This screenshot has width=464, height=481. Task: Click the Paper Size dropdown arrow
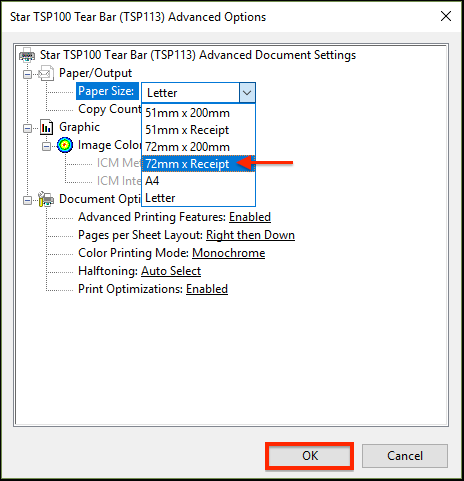247,93
